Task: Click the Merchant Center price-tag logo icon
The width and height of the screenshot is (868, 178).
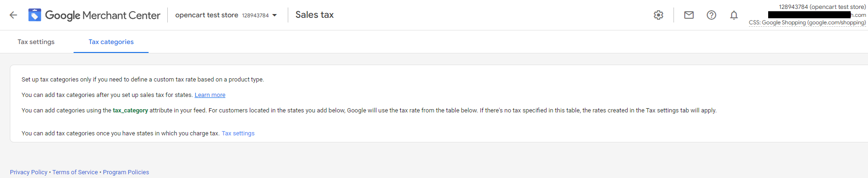Action: click(34, 15)
